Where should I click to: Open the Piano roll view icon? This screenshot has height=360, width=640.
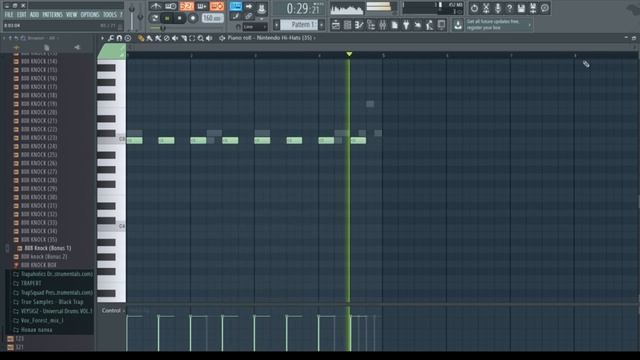359,25
